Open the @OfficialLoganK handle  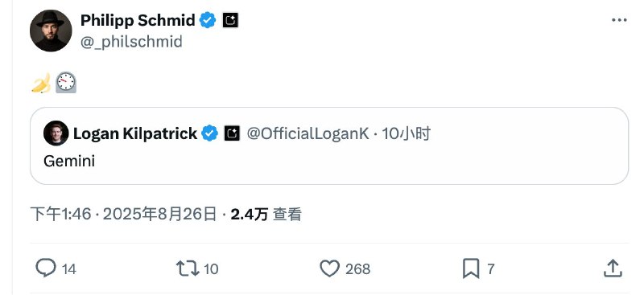click(308, 133)
